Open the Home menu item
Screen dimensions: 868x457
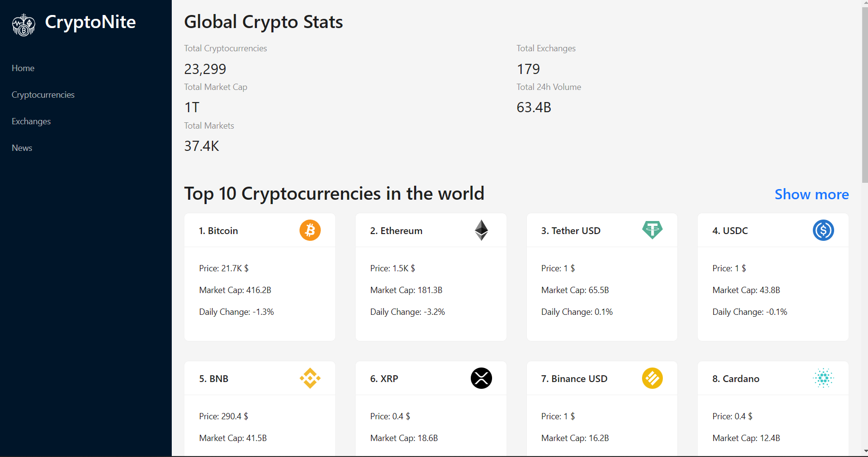coord(23,68)
